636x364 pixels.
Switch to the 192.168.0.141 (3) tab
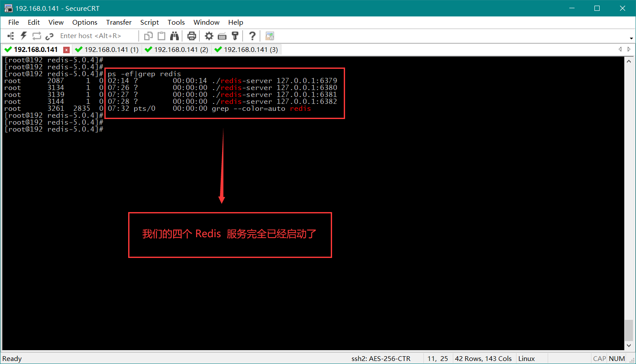[246, 49]
